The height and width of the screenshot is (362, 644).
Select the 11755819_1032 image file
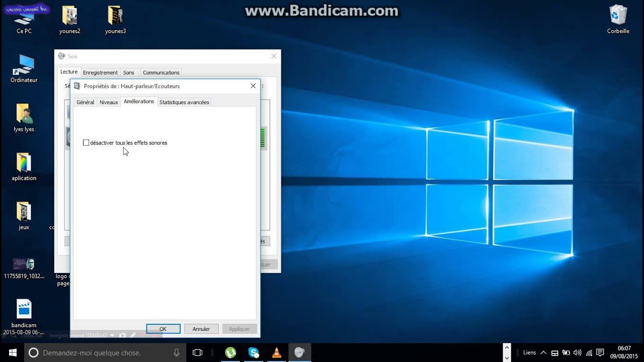24,268
